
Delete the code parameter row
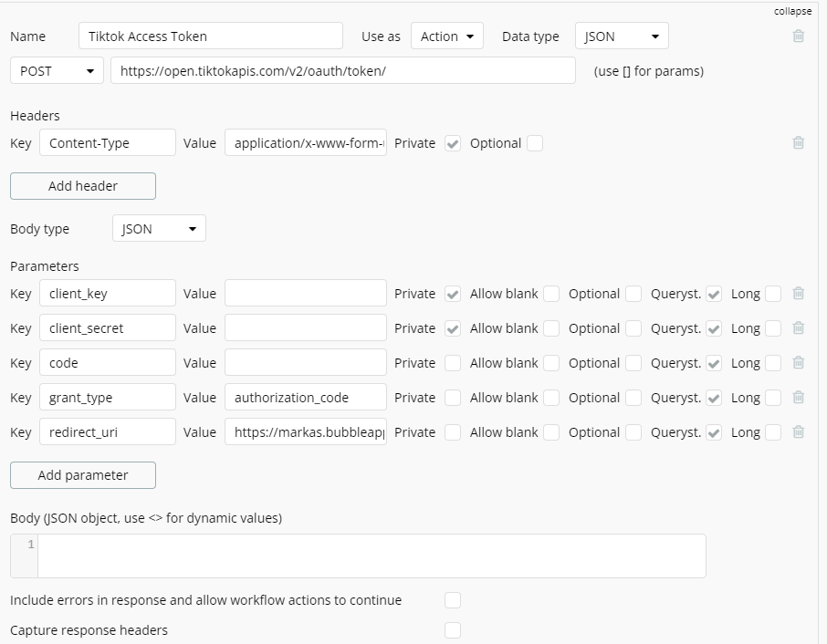(x=799, y=363)
